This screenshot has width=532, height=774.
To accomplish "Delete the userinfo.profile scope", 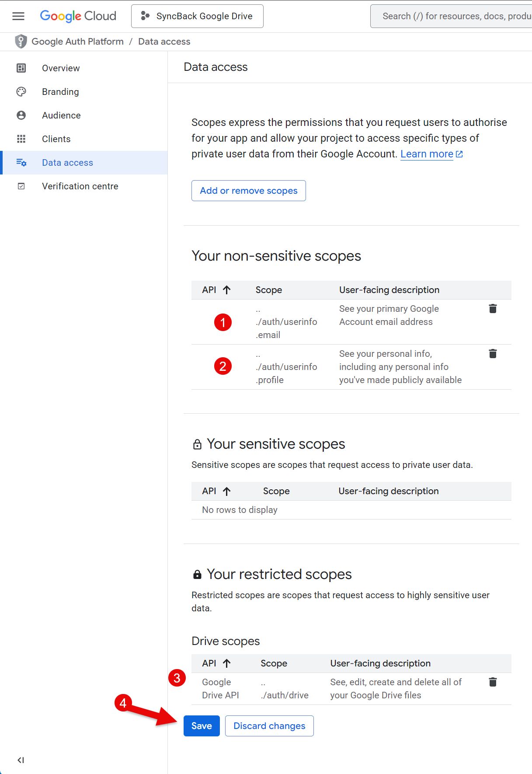I will tap(493, 354).
